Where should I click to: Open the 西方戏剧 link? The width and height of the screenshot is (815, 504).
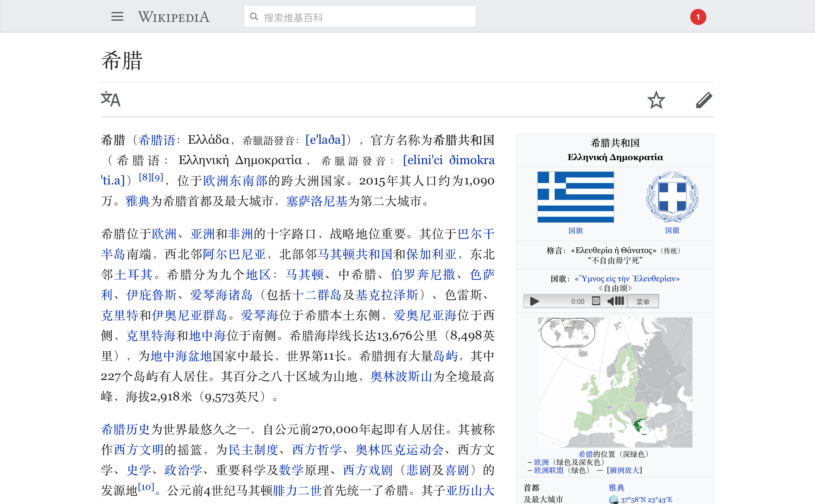click(x=368, y=470)
